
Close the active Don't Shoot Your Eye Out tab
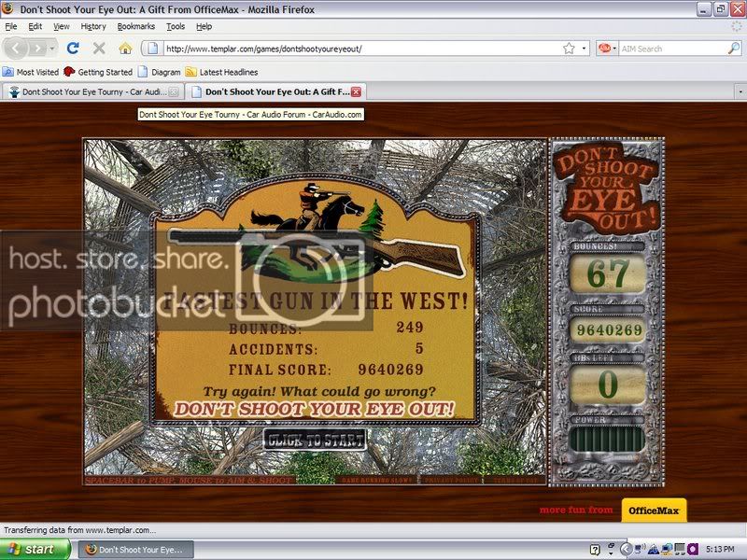(x=356, y=91)
